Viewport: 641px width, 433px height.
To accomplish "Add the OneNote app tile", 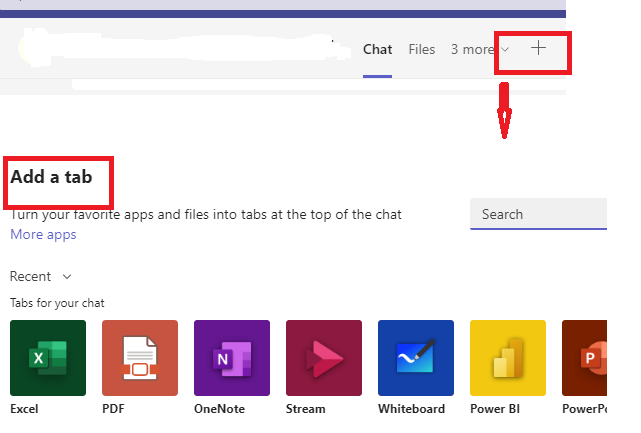I will coord(232,358).
